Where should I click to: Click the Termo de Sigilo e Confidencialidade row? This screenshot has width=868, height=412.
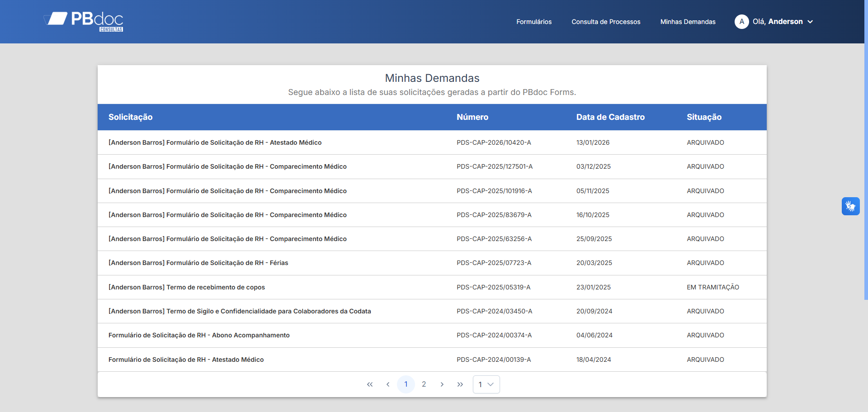tap(432, 311)
